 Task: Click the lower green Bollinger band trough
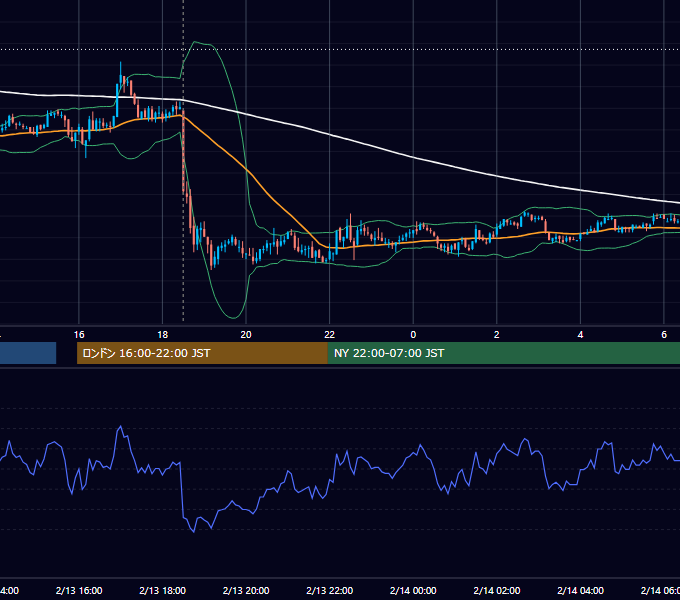pyautogui.click(x=233, y=317)
